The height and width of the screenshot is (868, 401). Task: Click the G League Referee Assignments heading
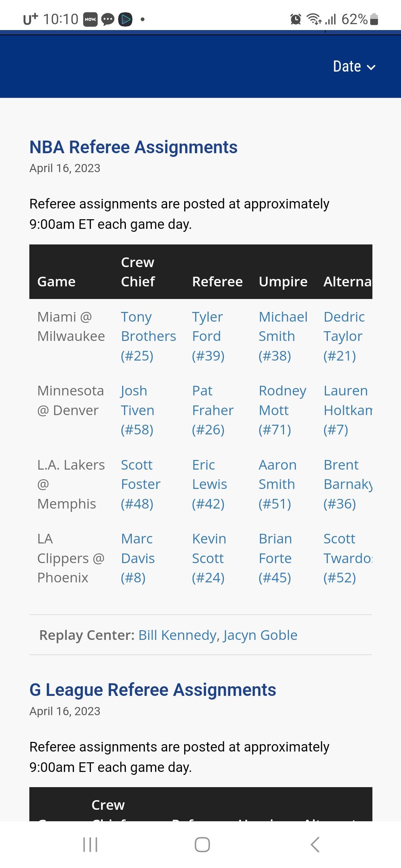pos(153,690)
